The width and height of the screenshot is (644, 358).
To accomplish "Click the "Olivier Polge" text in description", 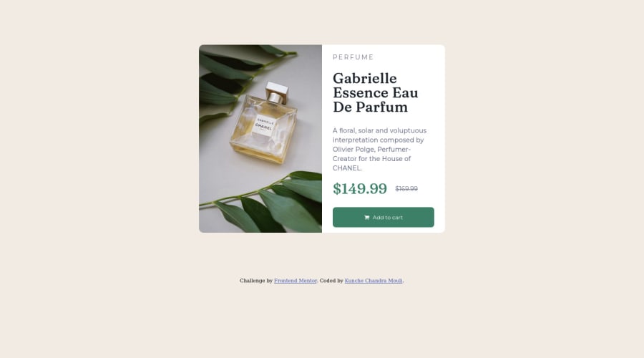I will pos(353,149).
